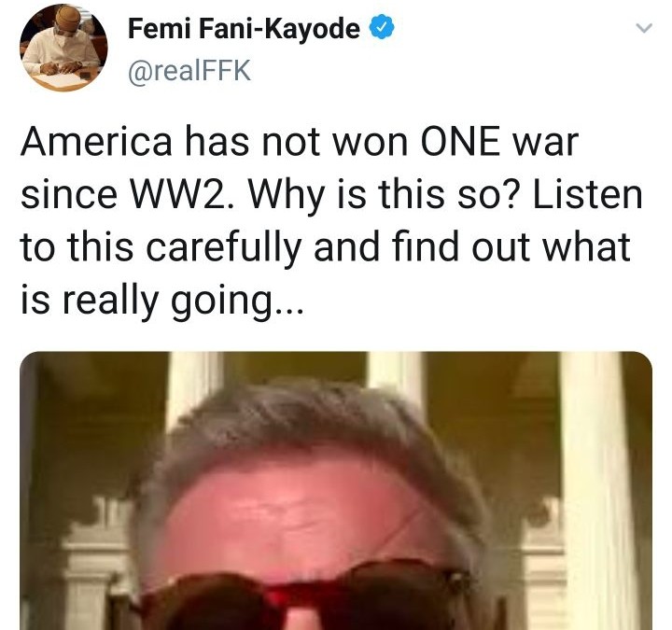The width and height of the screenshot is (672, 630).
Task: Click the word "America" starting the tweet
Action: [x=96, y=142]
